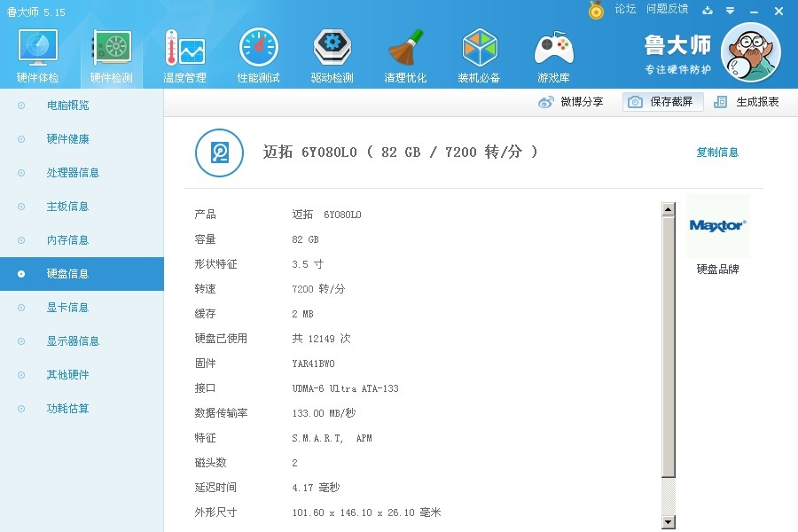The image size is (798, 532).
Task: Open the 清理优化 broom module
Action: click(x=405, y=56)
